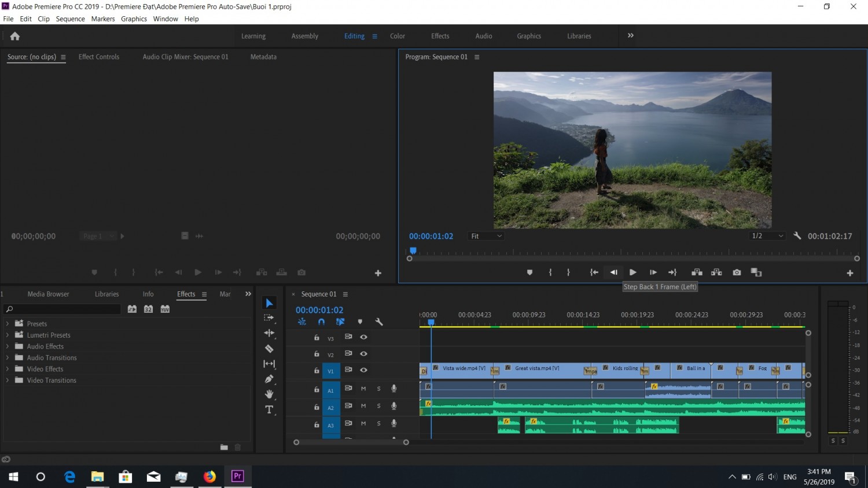Image resolution: width=868 pixels, height=488 pixels.
Task: Open the 1/2 playback resolution dropdown
Action: (767, 236)
